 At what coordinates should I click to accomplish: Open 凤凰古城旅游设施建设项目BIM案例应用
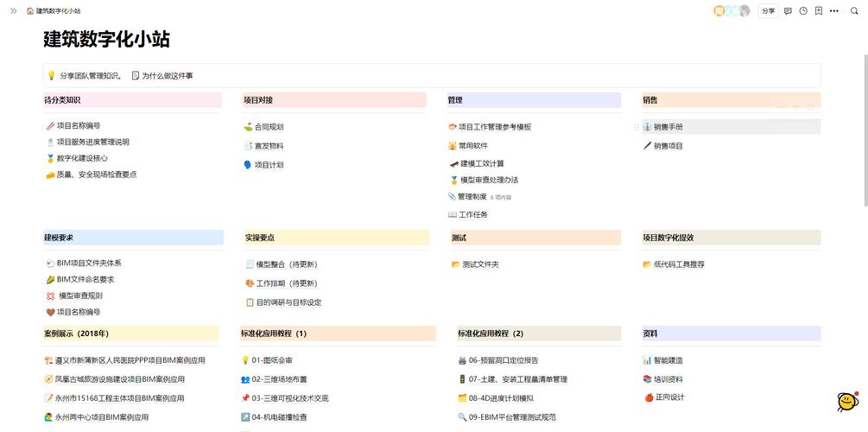pyautogui.click(x=115, y=379)
